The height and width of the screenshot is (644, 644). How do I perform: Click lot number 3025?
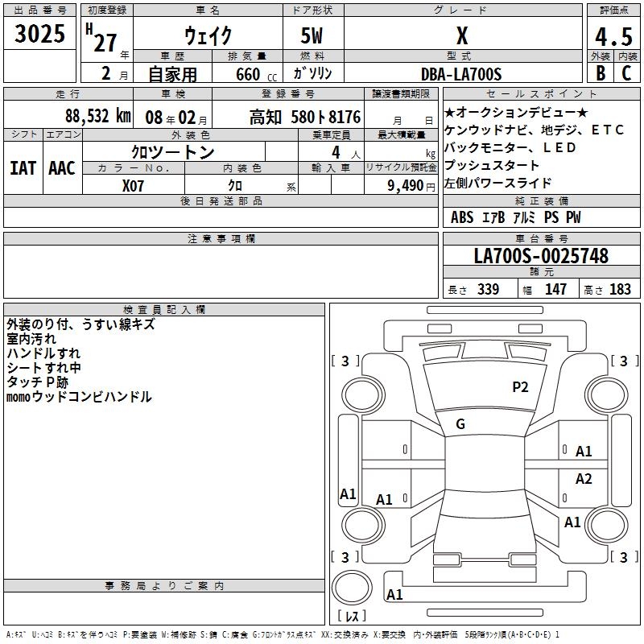(x=39, y=33)
